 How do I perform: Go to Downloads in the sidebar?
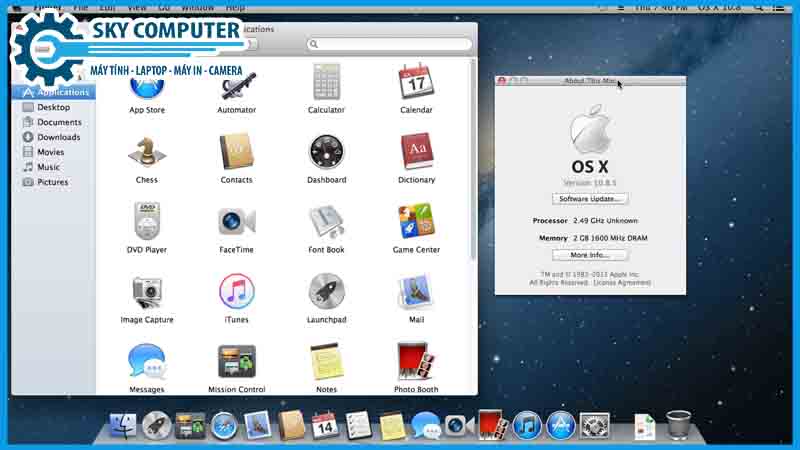(x=59, y=137)
